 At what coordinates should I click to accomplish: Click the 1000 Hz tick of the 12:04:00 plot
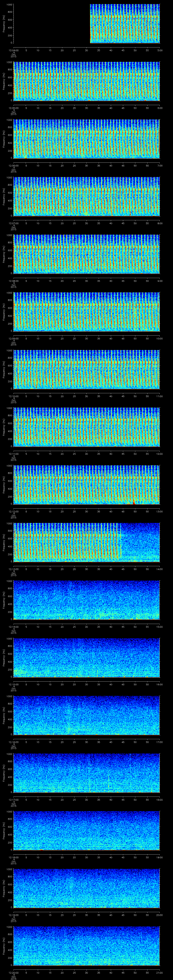(9, 5)
